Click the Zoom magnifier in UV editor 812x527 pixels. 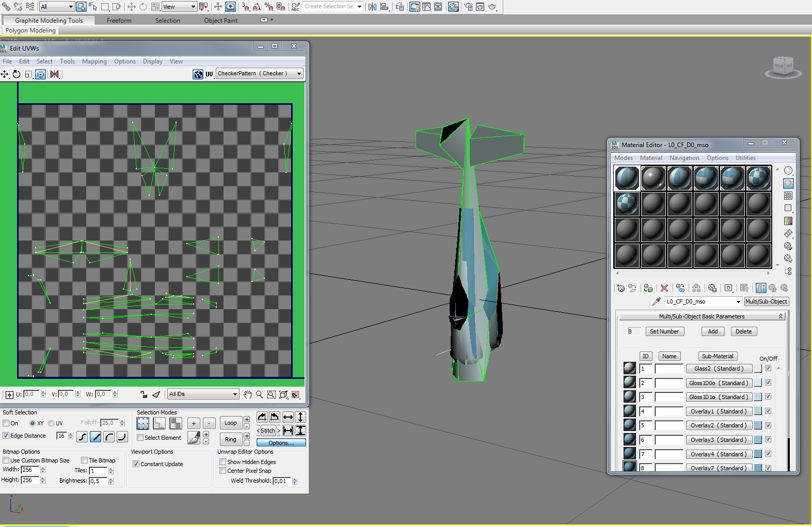pyautogui.click(x=259, y=394)
